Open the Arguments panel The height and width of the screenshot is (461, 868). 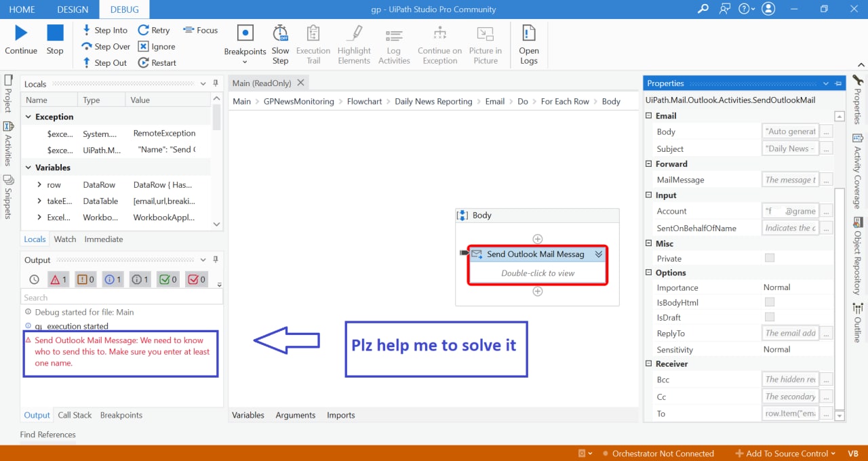tap(296, 415)
